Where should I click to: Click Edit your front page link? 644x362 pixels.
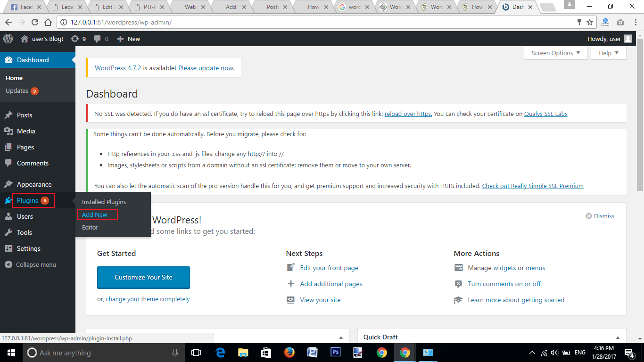(x=329, y=268)
